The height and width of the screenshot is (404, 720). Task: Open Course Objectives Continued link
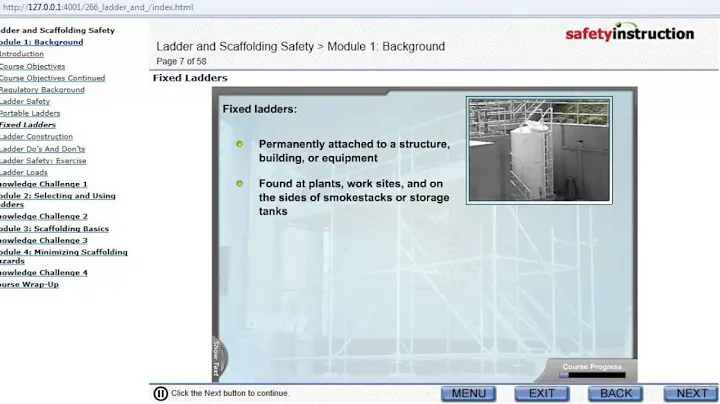pyautogui.click(x=52, y=78)
